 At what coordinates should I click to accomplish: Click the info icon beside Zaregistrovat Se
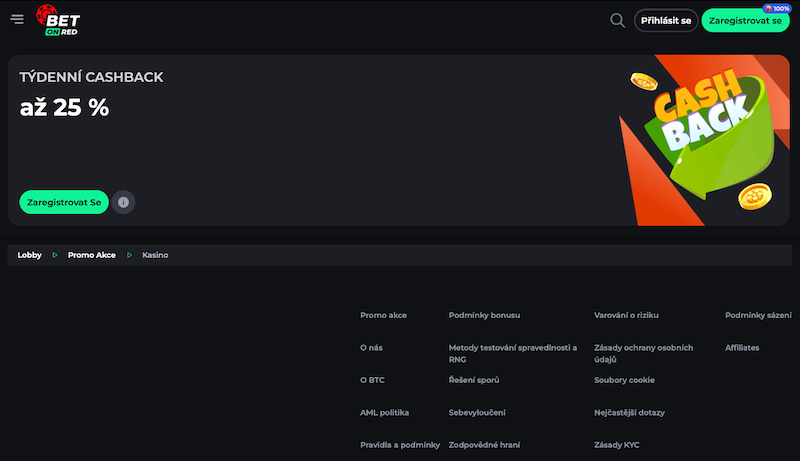coord(123,202)
